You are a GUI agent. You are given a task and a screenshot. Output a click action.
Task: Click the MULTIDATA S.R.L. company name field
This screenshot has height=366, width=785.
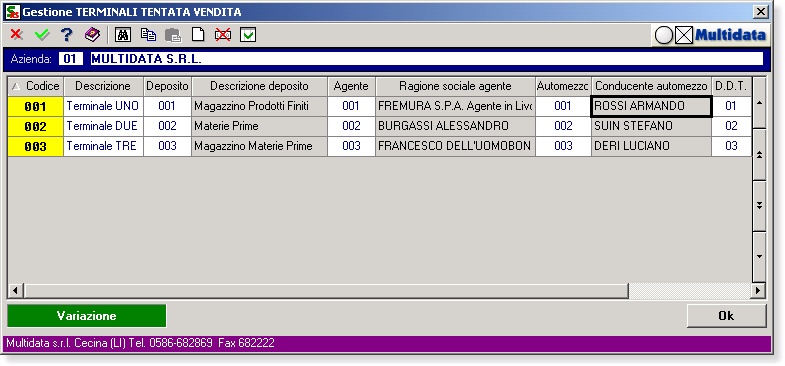pyautogui.click(x=427, y=59)
